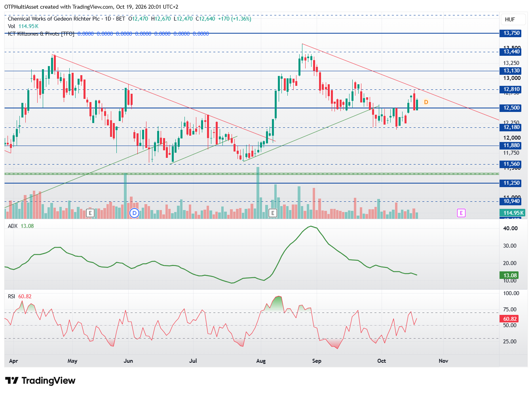Click the blue dividend D marker near June
532x394 pixels.
pos(135,213)
